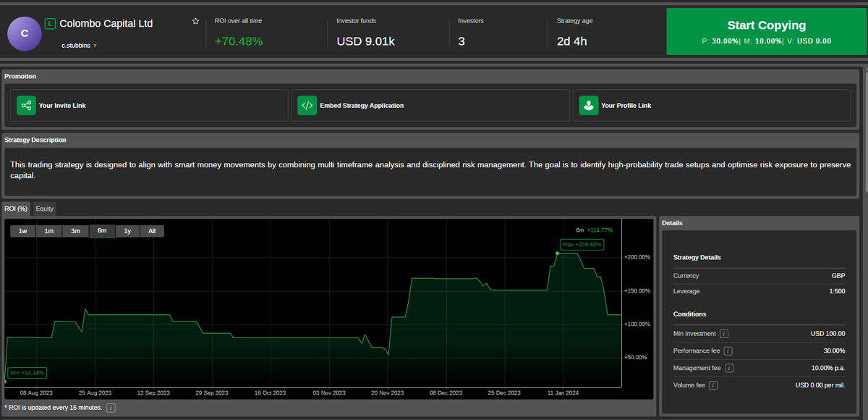Click the purple C avatar
This screenshot has height=420, width=868.
click(x=25, y=33)
